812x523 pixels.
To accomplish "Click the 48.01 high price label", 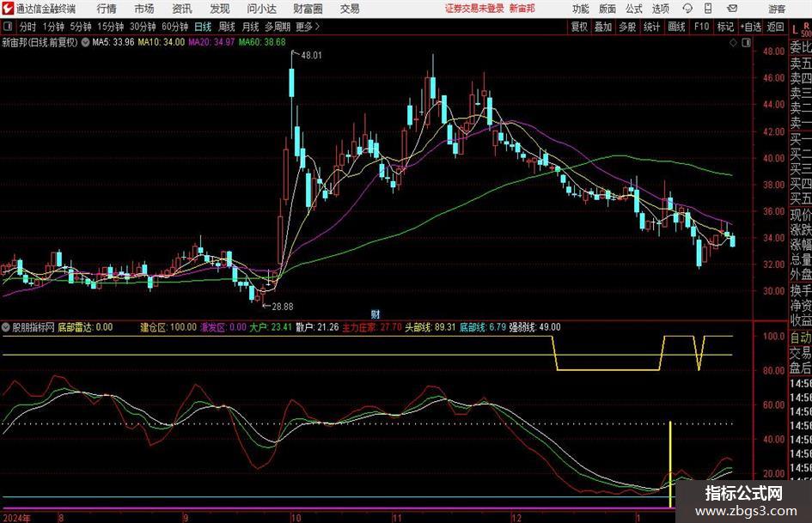I will point(311,56).
